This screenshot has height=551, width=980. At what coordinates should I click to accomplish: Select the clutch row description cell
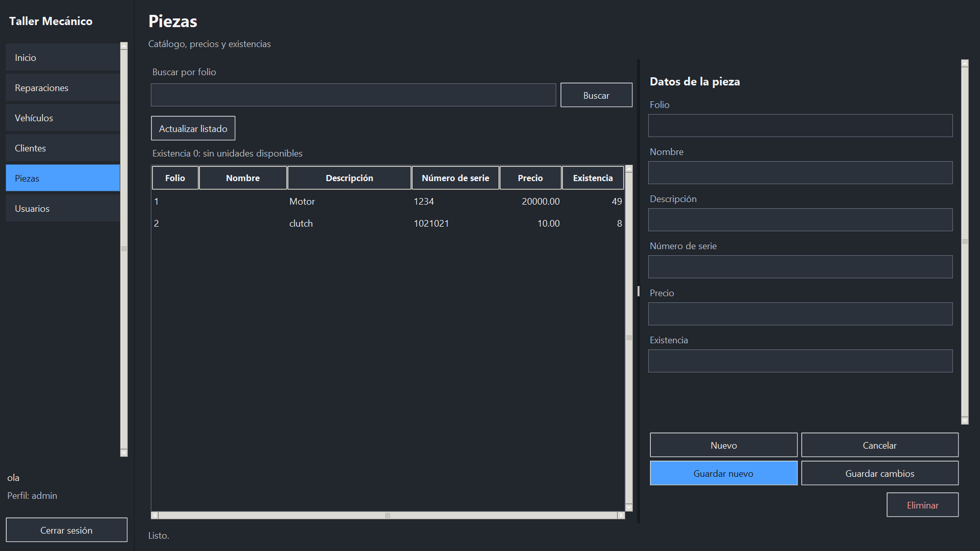349,224
